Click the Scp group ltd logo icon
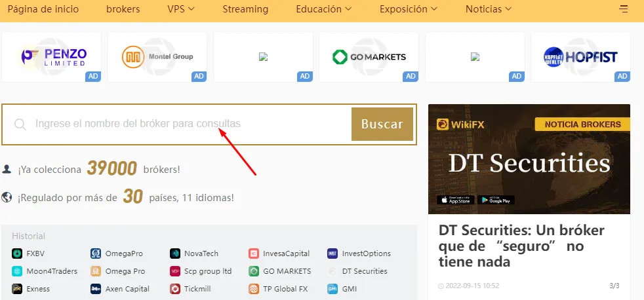The height and width of the screenshot is (300, 644). pyautogui.click(x=175, y=271)
